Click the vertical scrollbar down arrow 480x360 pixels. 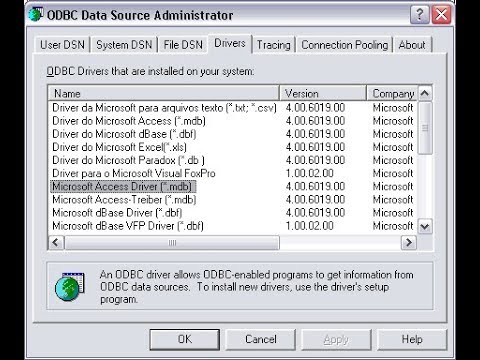tap(425, 227)
